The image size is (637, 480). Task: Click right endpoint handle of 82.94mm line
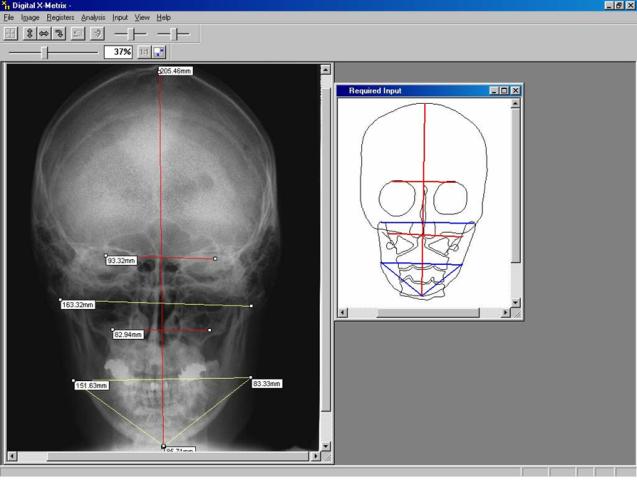pyautogui.click(x=210, y=330)
